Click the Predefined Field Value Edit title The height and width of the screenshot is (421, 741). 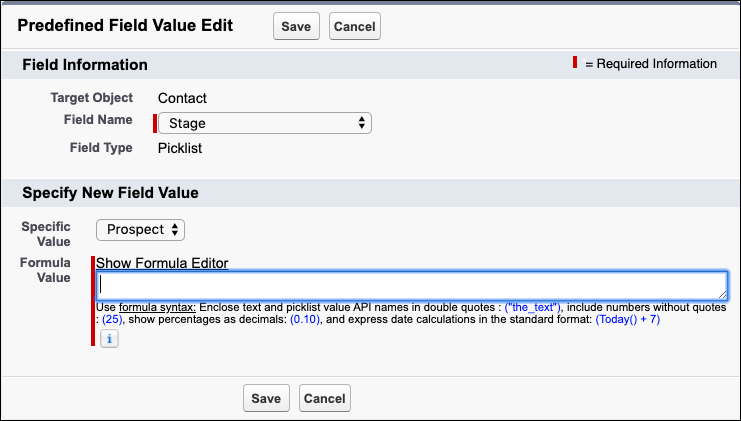click(127, 25)
